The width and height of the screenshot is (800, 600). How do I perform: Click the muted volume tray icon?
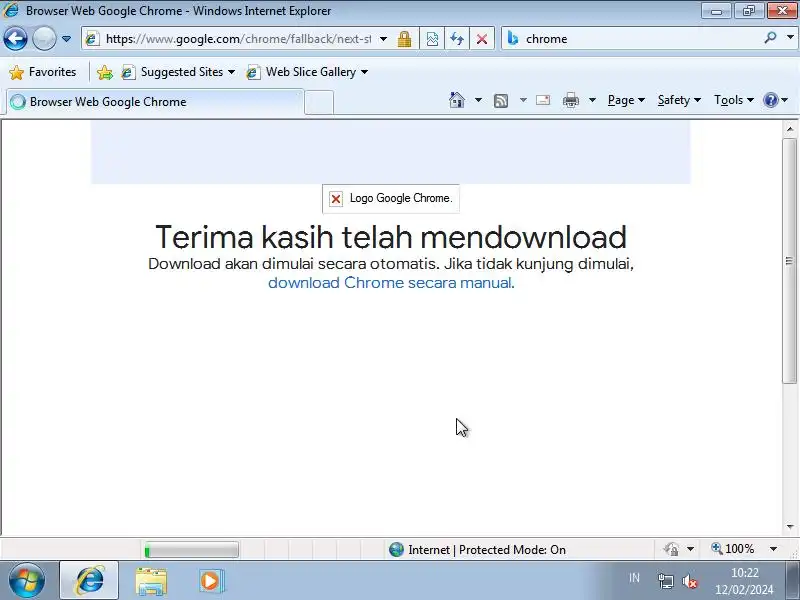coord(690,581)
